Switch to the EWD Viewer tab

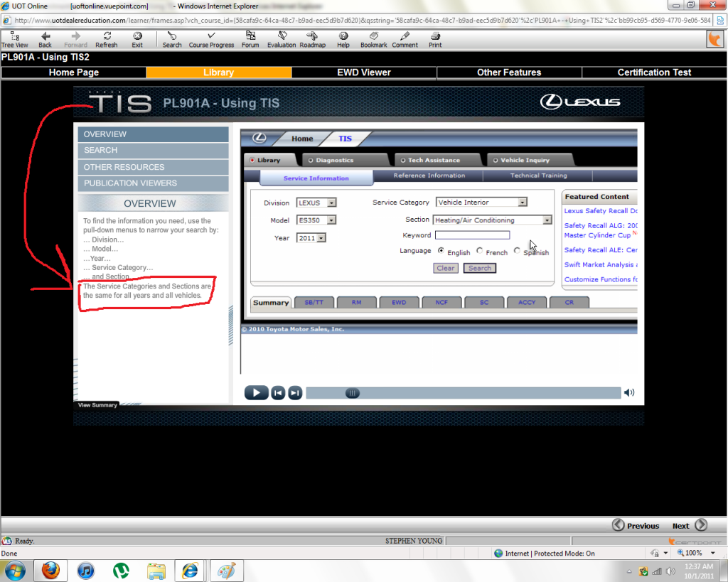(364, 72)
